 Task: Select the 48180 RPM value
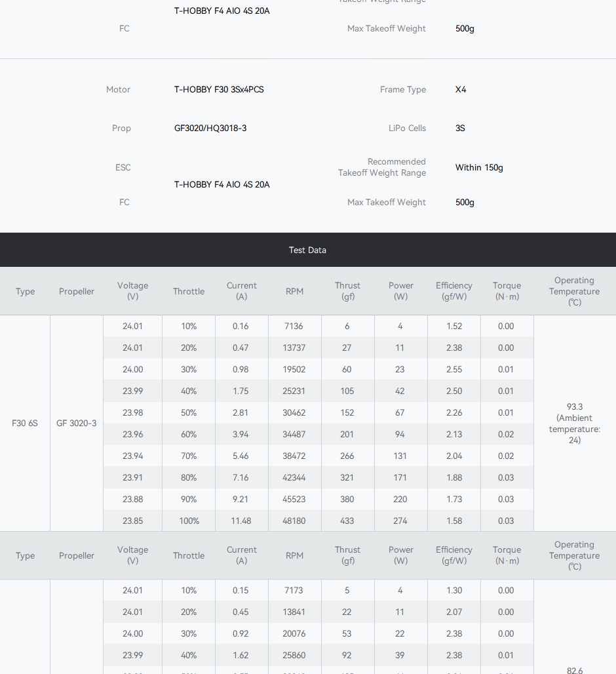(x=294, y=521)
